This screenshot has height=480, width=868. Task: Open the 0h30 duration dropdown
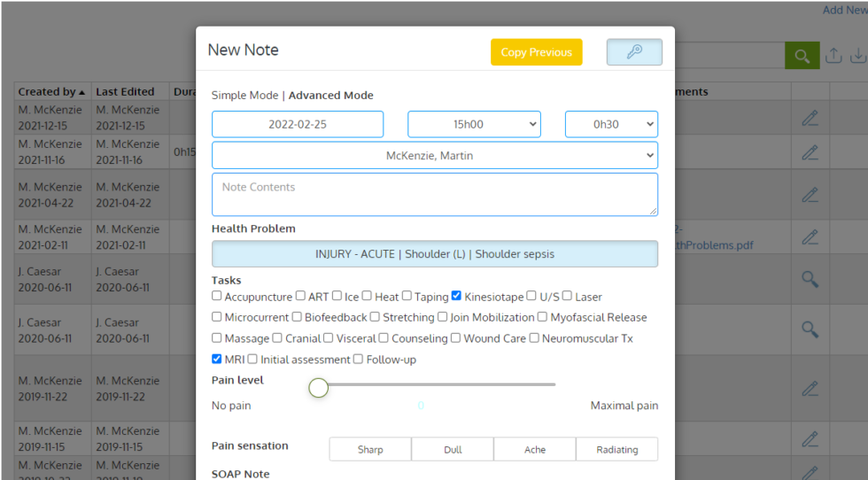click(611, 124)
